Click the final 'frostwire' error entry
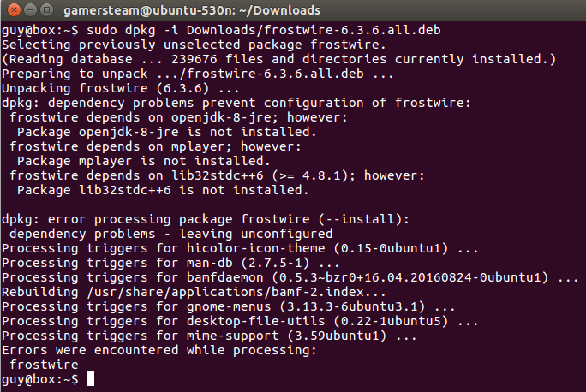This screenshot has height=392, width=586. click(x=44, y=365)
